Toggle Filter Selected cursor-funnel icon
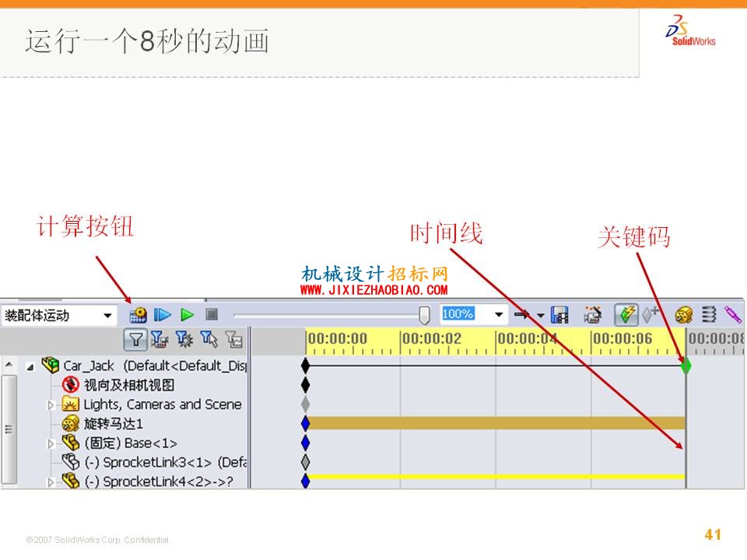This screenshot has width=747, height=560. click(209, 340)
